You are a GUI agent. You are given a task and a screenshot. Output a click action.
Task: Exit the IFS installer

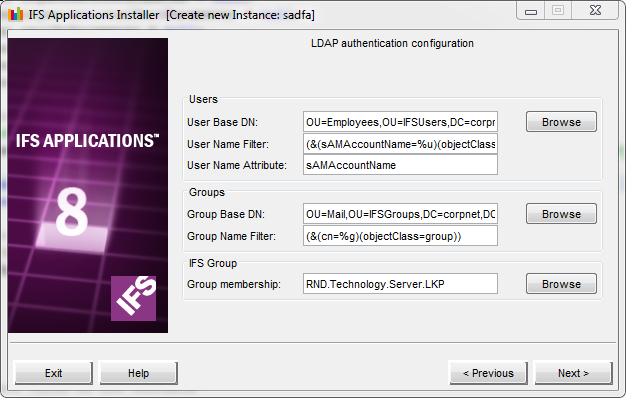53,373
